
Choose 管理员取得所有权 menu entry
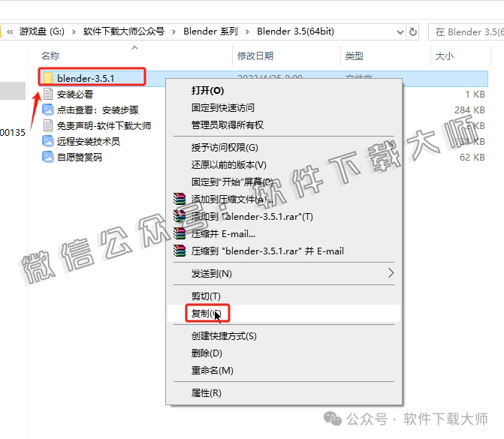tap(228, 125)
